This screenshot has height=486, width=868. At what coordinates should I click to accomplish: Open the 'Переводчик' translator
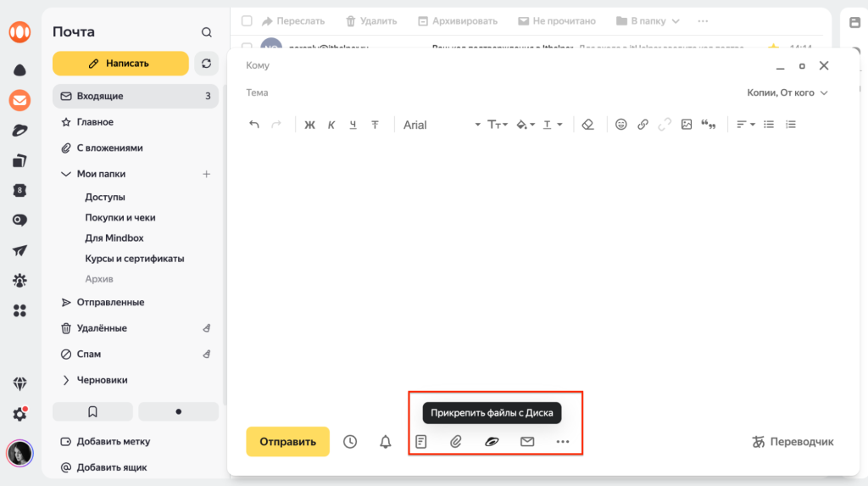click(x=793, y=442)
